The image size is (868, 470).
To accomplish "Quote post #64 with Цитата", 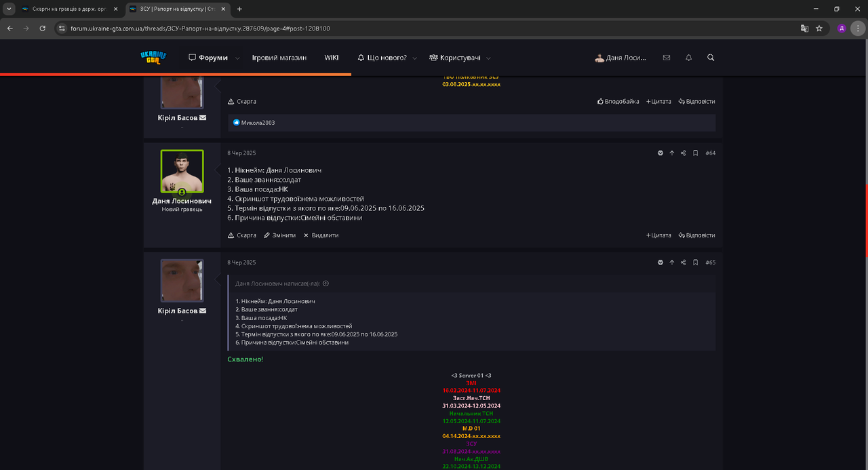I will point(658,235).
